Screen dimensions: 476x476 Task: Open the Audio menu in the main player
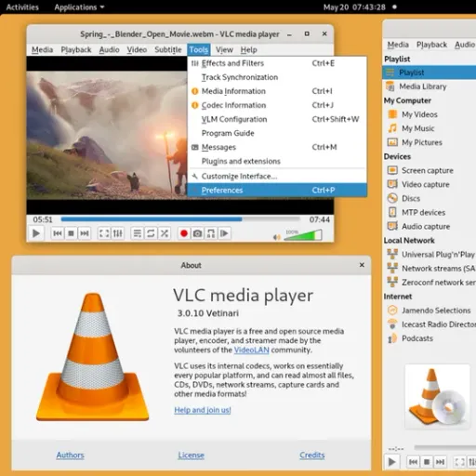[109, 49]
